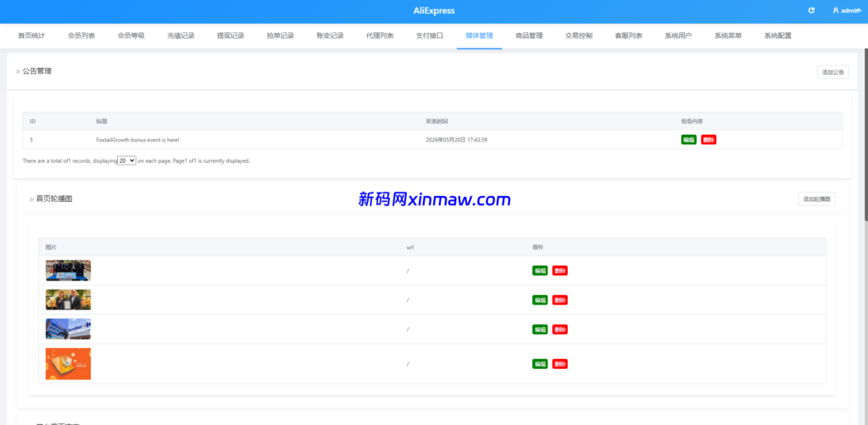Open the admin user menu

(847, 10)
